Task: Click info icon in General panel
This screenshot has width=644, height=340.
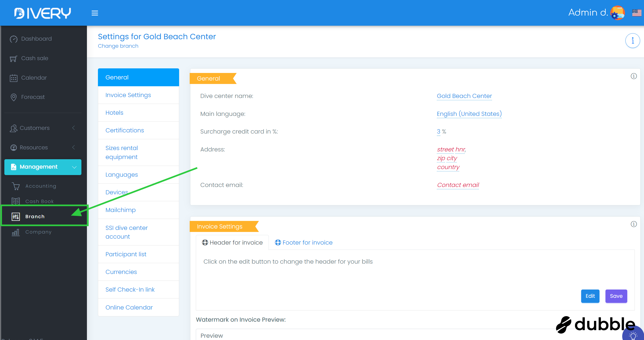Action: pyautogui.click(x=633, y=76)
